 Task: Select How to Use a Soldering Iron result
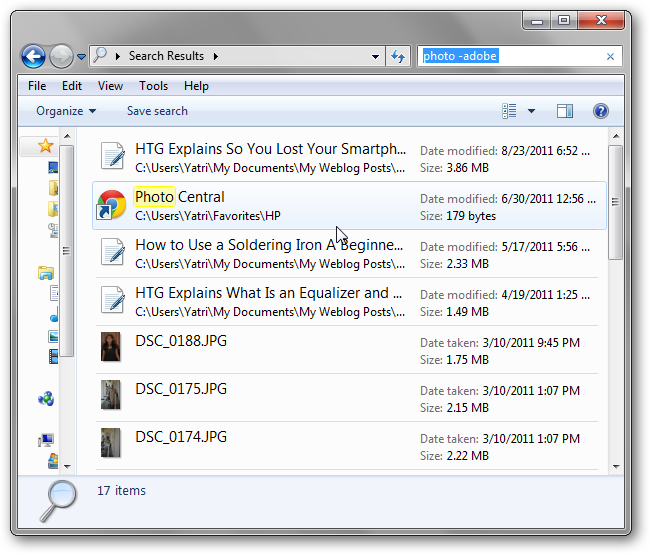pyautogui.click(x=349, y=253)
